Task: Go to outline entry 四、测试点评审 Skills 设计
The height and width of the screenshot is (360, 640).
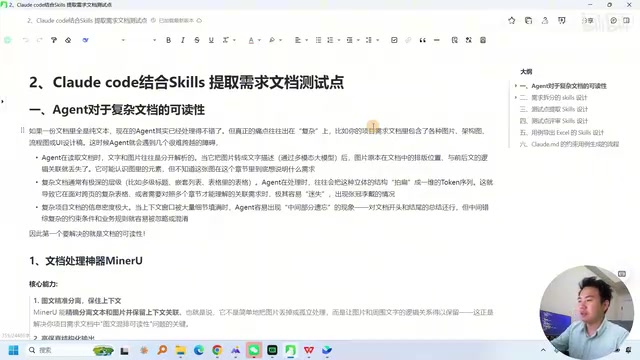Action: [553, 121]
